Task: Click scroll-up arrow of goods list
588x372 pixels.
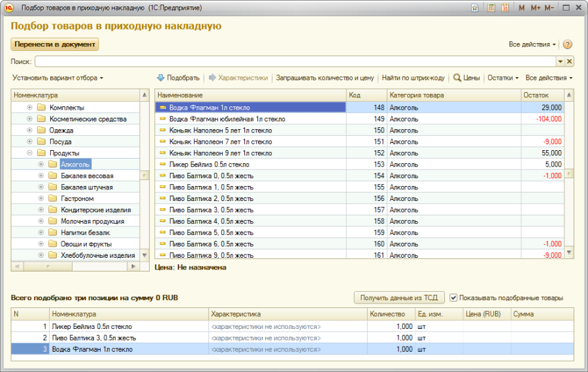Action: click(569, 95)
